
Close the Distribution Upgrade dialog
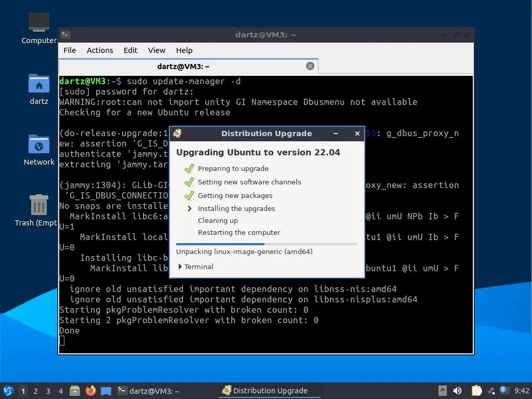pos(357,134)
